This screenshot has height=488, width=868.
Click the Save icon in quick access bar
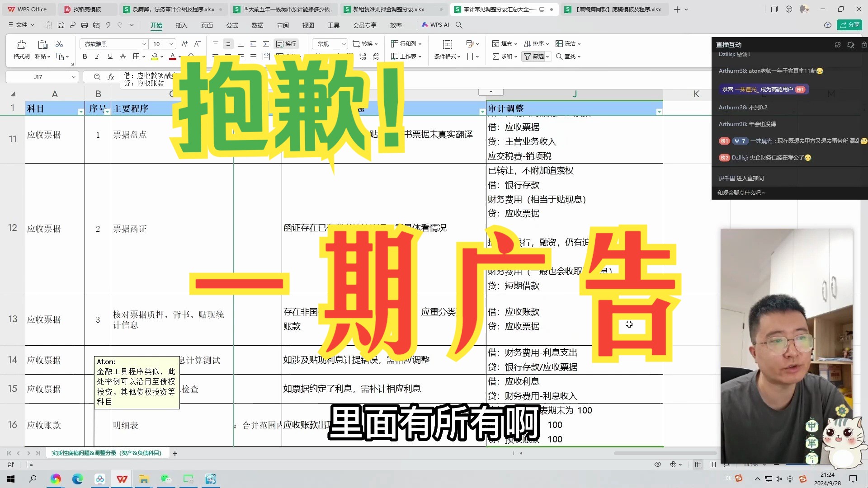pos(61,25)
